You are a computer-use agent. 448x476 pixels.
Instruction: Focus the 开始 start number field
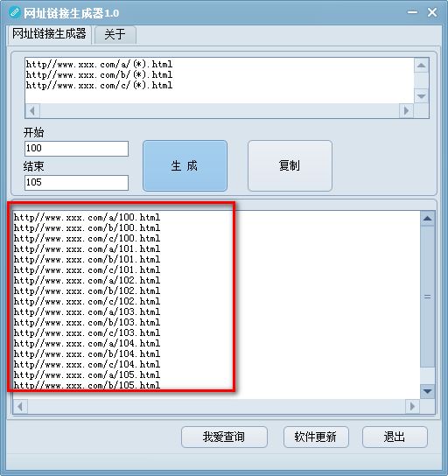pyautogui.click(x=76, y=149)
